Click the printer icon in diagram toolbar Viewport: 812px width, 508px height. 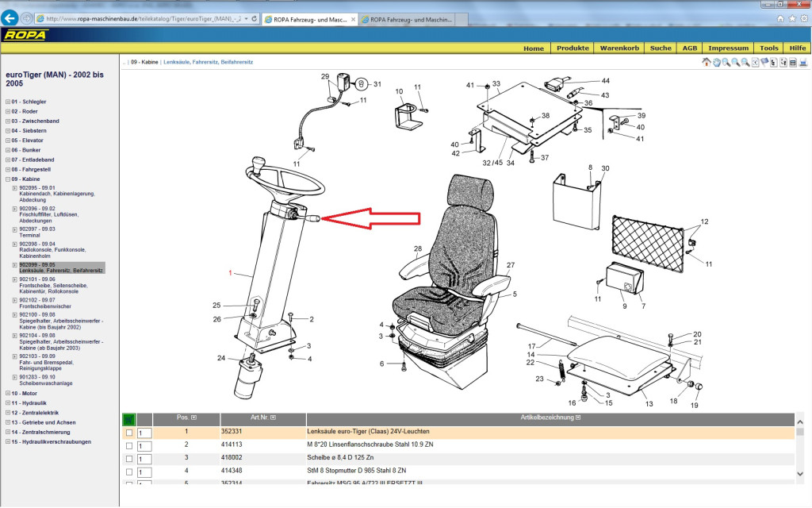pos(803,62)
